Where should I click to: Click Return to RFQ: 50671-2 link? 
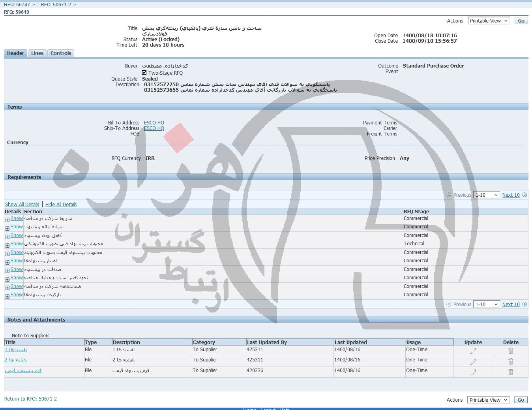click(x=30, y=399)
